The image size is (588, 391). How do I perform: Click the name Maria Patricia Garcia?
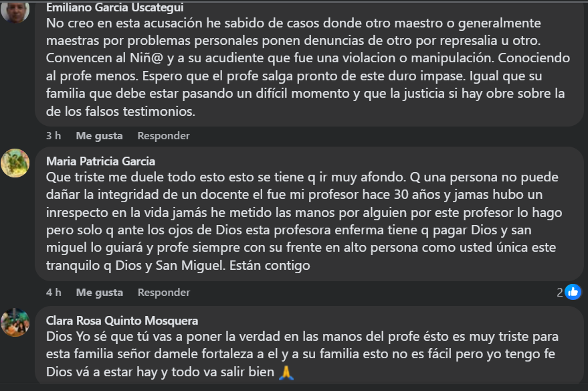click(100, 161)
